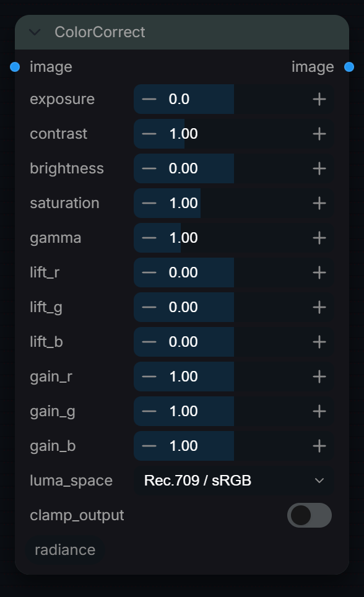Increase brightness using the plus icon
Screen dimensions: 364x597
point(319,168)
